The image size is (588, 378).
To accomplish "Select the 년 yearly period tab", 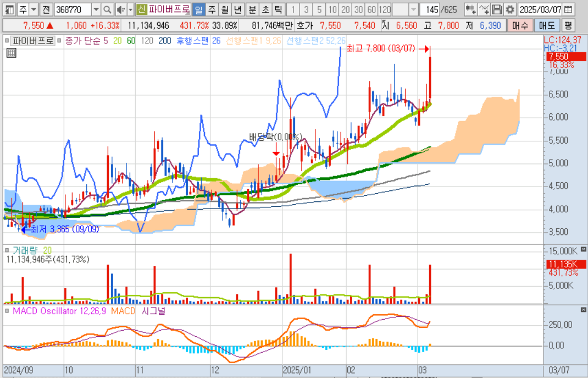I will click(x=237, y=9).
